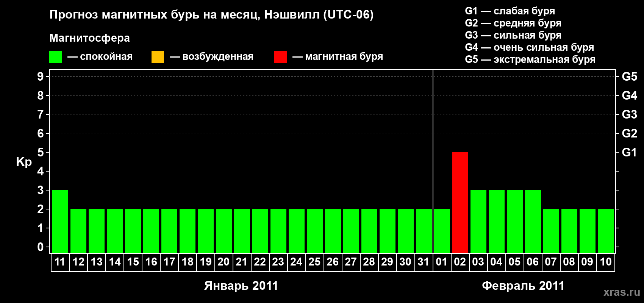The image size is (644, 303).
Task: Click the 'Магнитосфера' heading
Action: (89, 38)
